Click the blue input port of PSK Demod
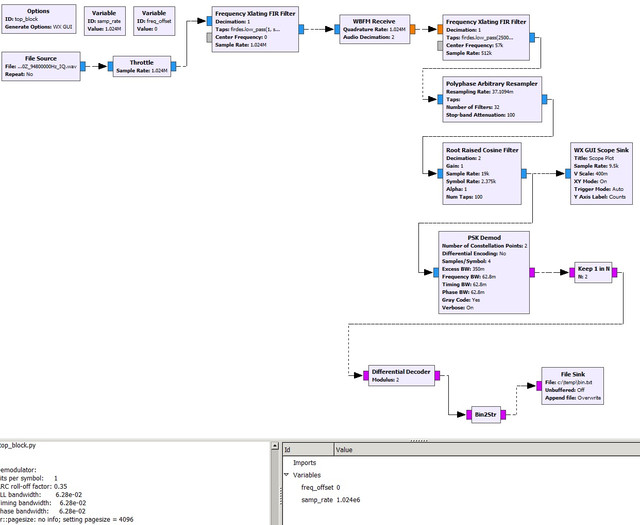 436,272
